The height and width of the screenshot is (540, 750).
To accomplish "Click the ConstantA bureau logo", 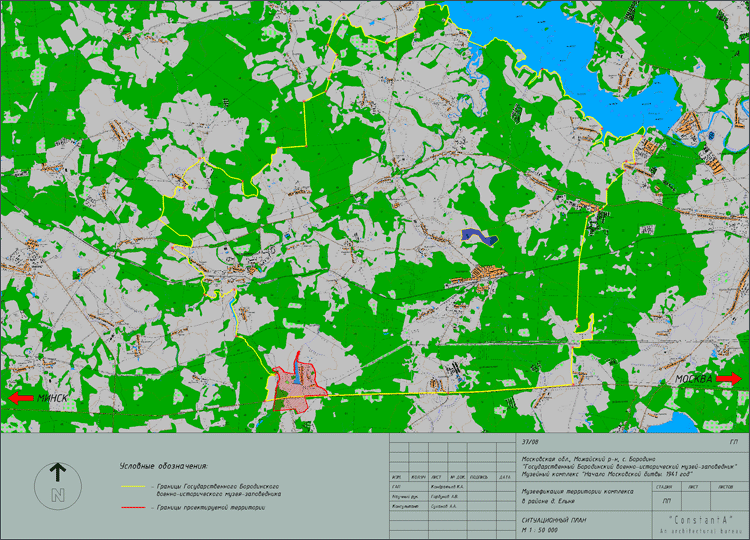I will coord(699,520).
